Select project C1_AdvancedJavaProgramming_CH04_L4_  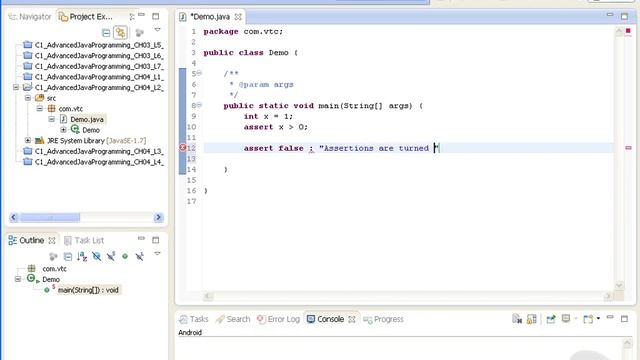(x=99, y=162)
